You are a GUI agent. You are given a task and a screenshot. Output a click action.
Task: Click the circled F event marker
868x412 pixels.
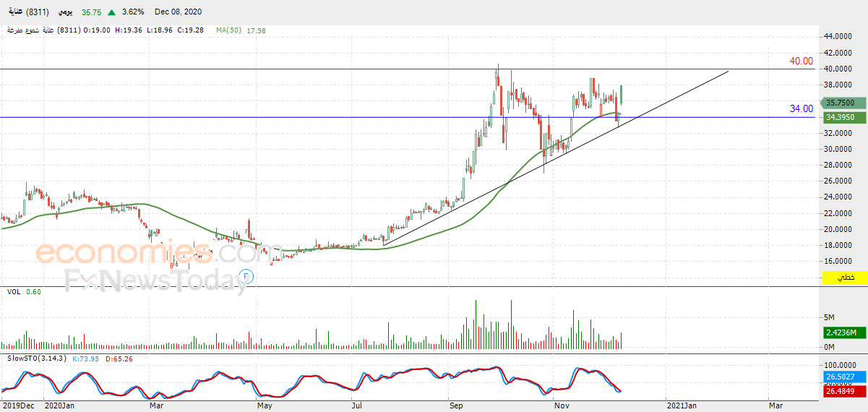coord(246,275)
